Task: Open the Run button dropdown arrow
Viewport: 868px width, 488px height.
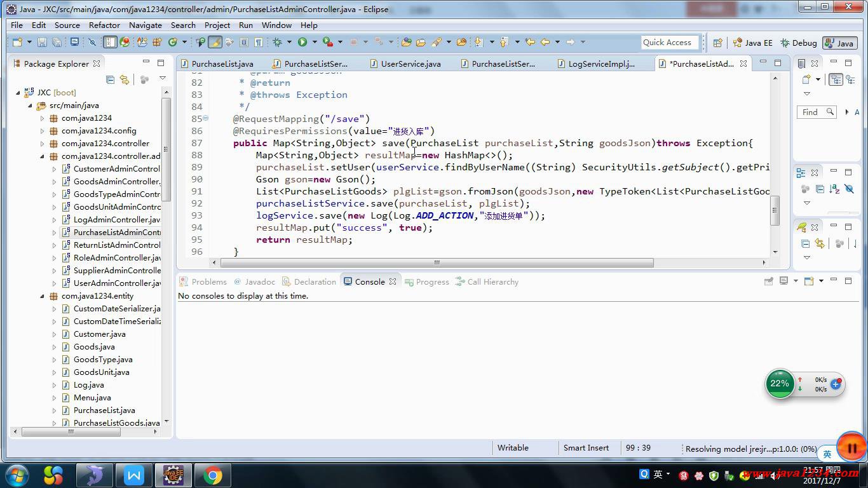Action: click(x=314, y=43)
